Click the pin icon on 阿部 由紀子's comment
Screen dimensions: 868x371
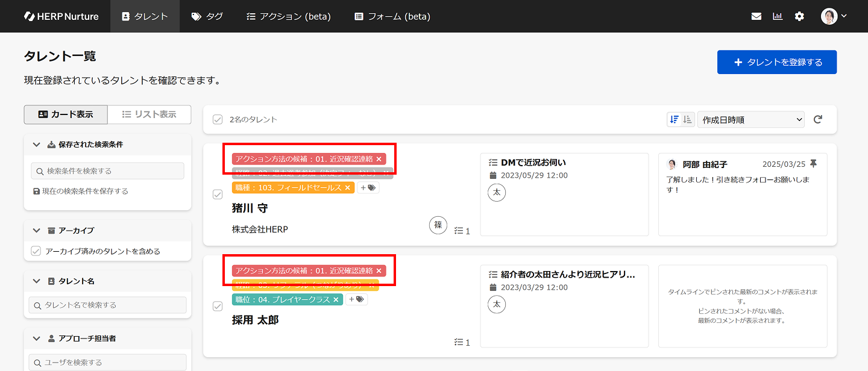[x=814, y=164]
